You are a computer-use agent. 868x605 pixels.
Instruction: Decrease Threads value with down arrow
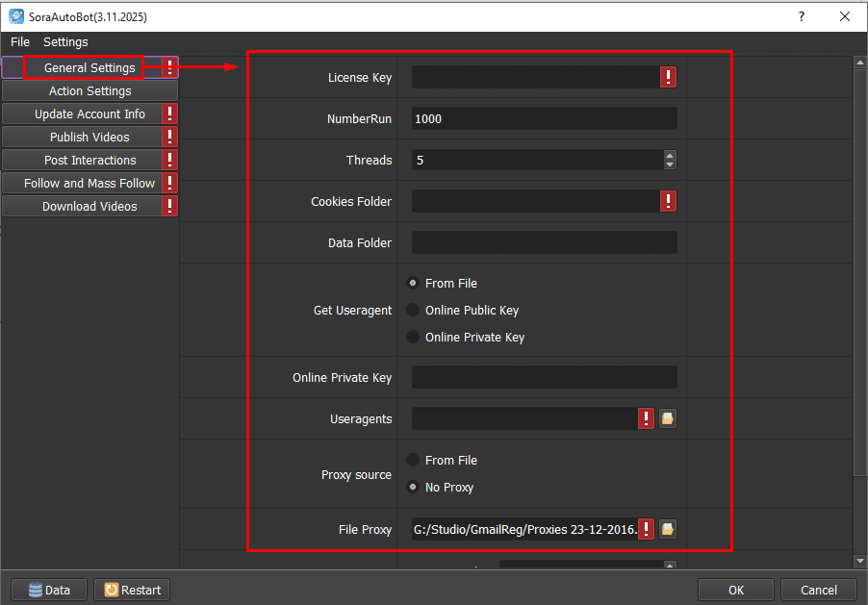coord(670,164)
